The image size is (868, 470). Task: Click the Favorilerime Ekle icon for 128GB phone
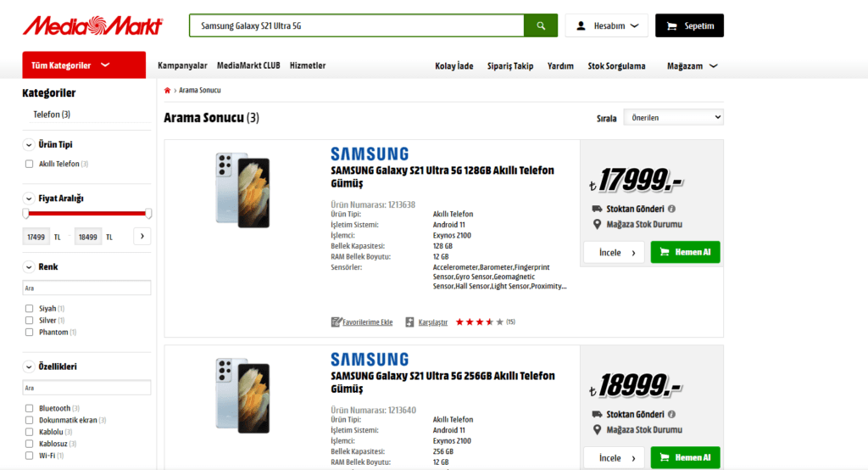[x=336, y=322]
